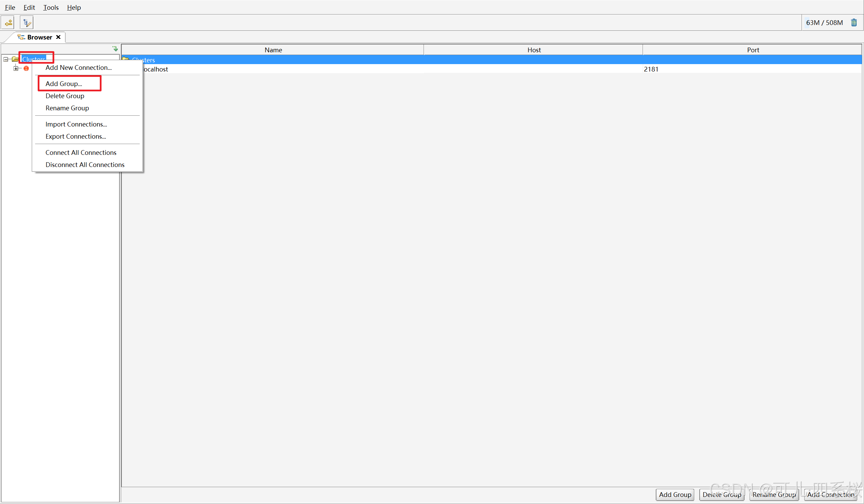Image resolution: width=864 pixels, height=504 pixels.
Task: Choose Export Connections... menu entry
Action: [76, 136]
